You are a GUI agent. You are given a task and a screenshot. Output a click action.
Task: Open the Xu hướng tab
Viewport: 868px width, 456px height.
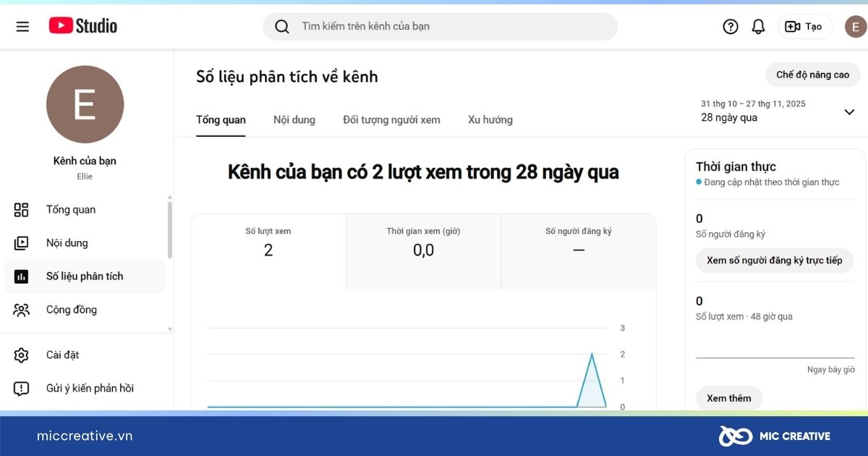(490, 119)
